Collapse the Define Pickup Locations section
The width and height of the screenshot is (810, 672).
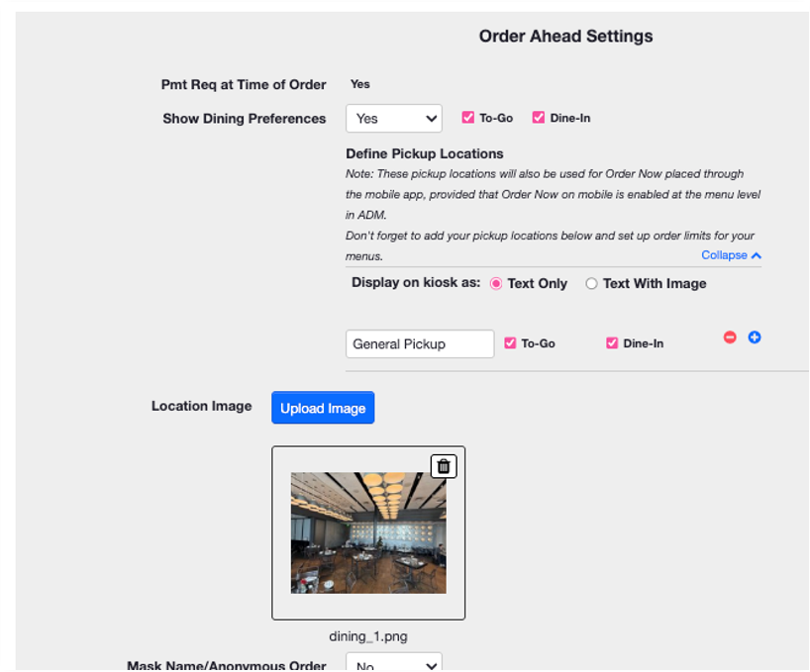point(731,255)
